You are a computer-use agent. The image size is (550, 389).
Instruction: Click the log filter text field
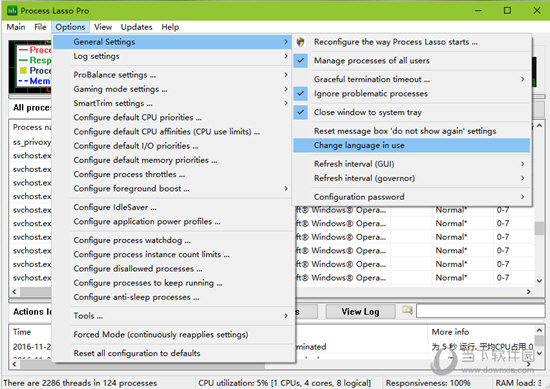coord(481,311)
